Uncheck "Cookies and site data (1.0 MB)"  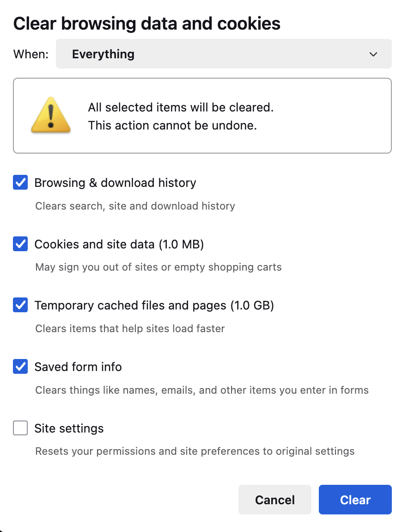point(20,244)
